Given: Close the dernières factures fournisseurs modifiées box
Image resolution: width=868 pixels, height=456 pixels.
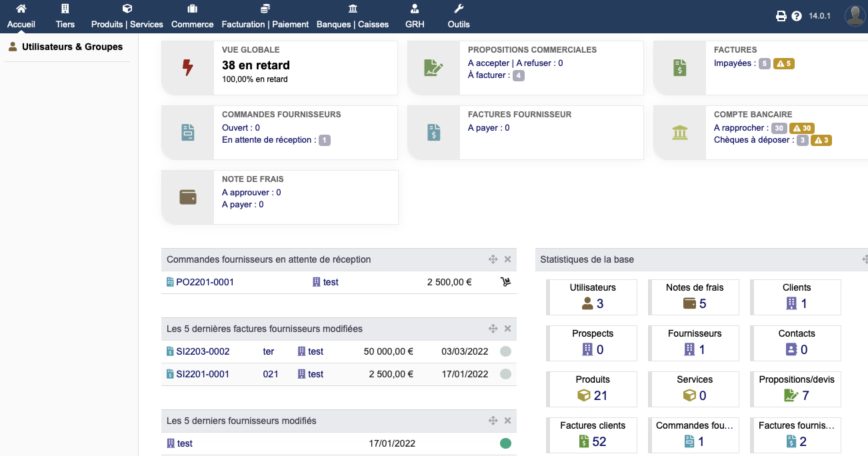Looking at the screenshot, I should (507, 329).
